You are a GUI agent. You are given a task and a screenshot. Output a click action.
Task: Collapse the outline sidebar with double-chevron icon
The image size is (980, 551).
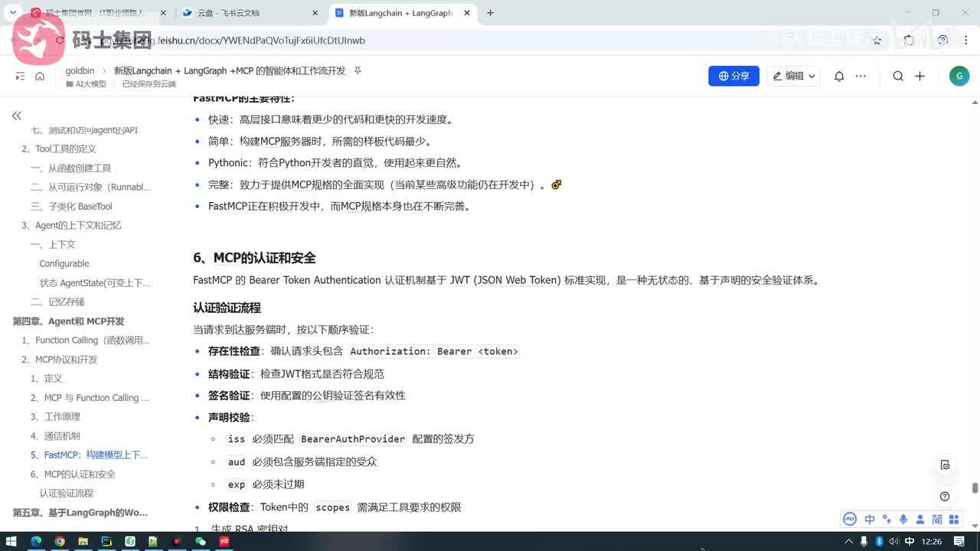tap(16, 116)
